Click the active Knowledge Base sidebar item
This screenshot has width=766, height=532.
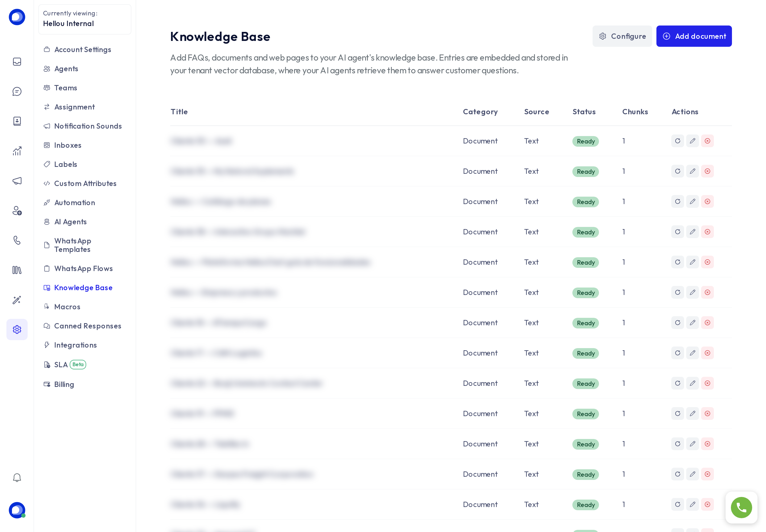[83, 288]
